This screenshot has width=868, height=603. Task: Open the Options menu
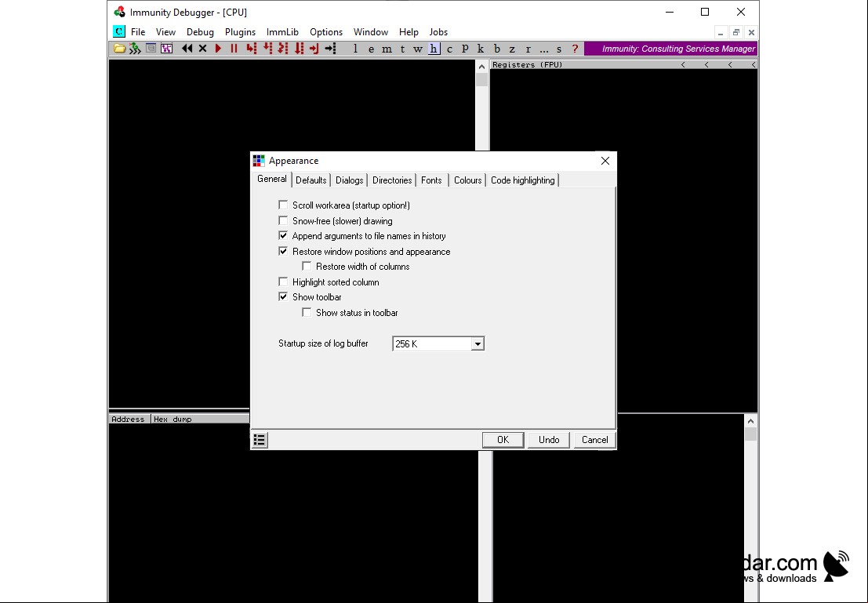(326, 32)
